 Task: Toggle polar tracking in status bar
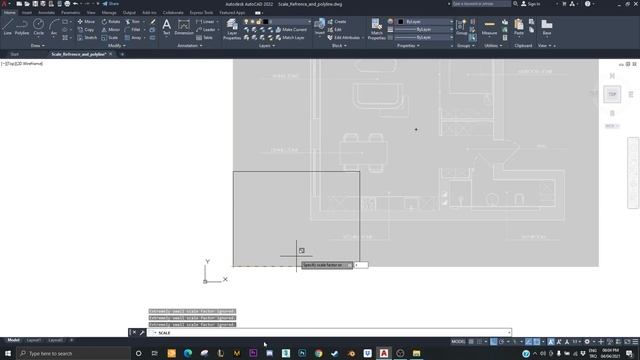pyautogui.click(x=502, y=342)
